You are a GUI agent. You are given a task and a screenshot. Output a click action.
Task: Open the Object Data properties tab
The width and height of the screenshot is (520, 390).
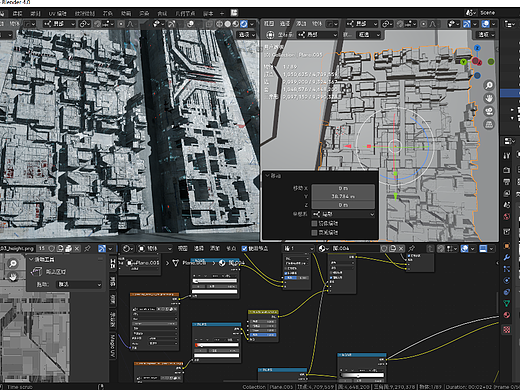click(507, 303)
